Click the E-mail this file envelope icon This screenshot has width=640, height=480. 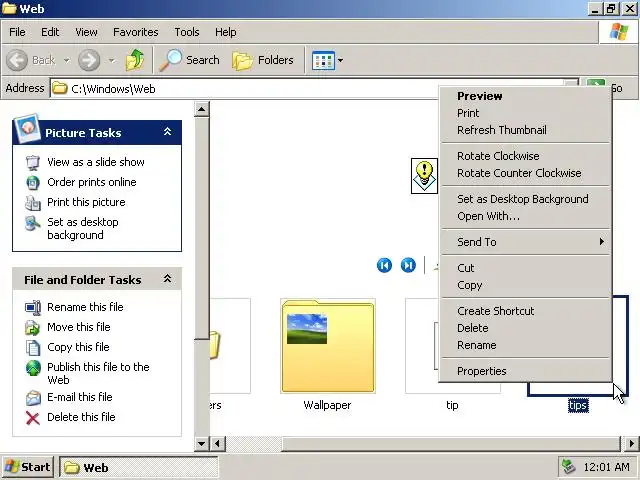(x=33, y=397)
